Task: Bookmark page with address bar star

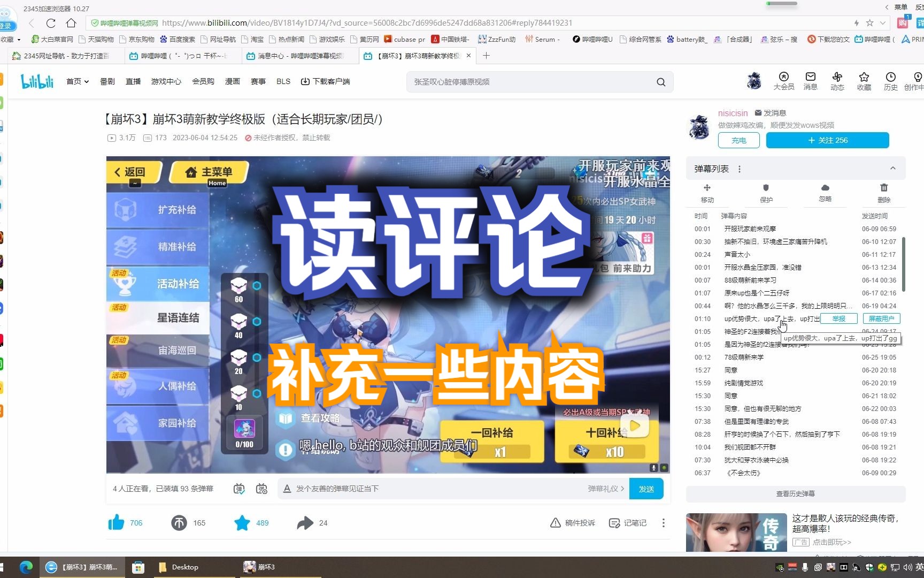Action: point(870,23)
